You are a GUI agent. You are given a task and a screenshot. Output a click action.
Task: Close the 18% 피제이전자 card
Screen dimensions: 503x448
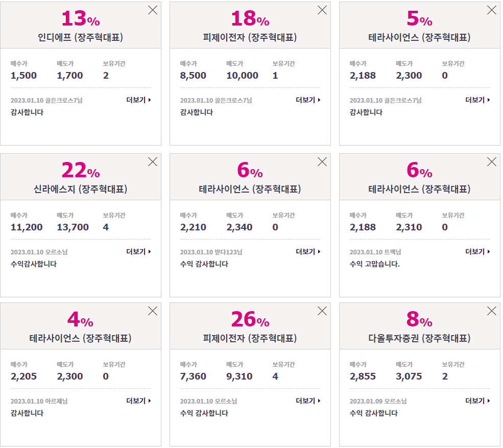click(322, 10)
